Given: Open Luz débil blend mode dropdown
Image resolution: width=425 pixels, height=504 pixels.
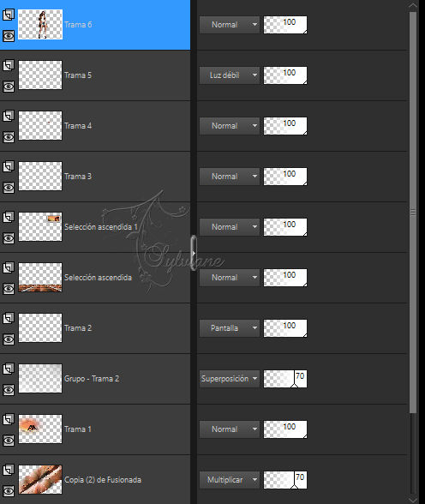Looking at the screenshot, I should click(230, 75).
